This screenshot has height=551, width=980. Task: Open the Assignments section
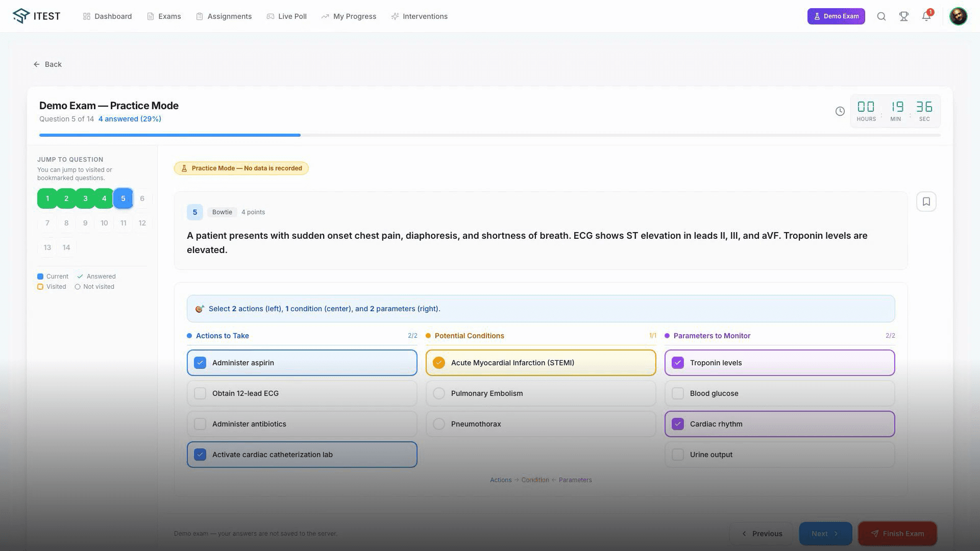(x=224, y=16)
